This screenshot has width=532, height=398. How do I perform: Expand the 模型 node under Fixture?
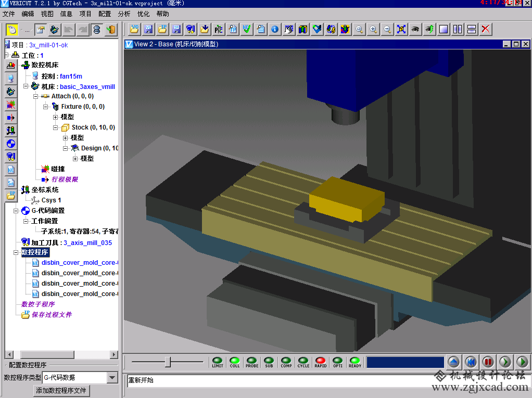pos(55,117)
